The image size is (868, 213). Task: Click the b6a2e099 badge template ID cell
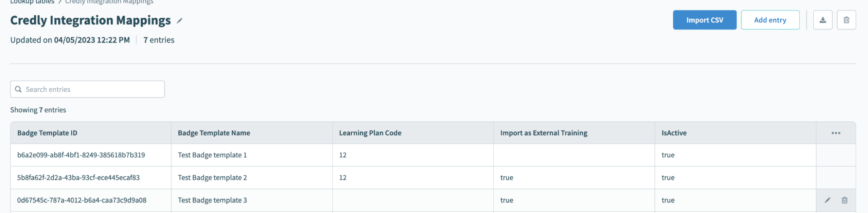81,155
